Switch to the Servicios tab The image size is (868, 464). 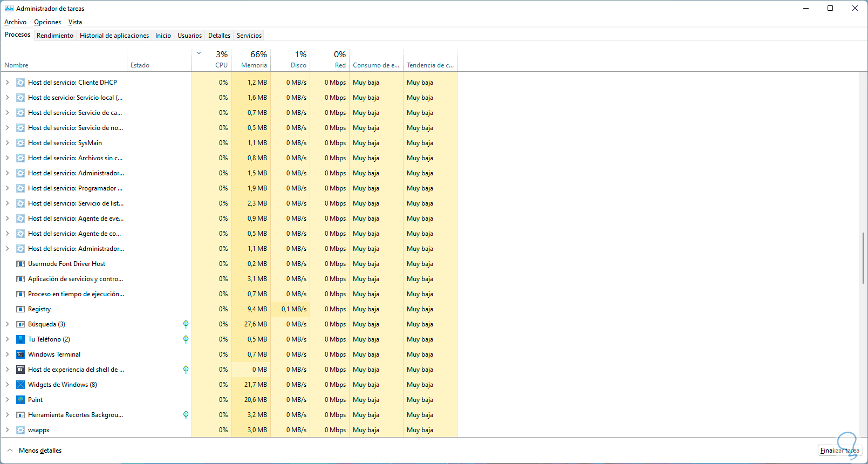(x=249, y=36)
